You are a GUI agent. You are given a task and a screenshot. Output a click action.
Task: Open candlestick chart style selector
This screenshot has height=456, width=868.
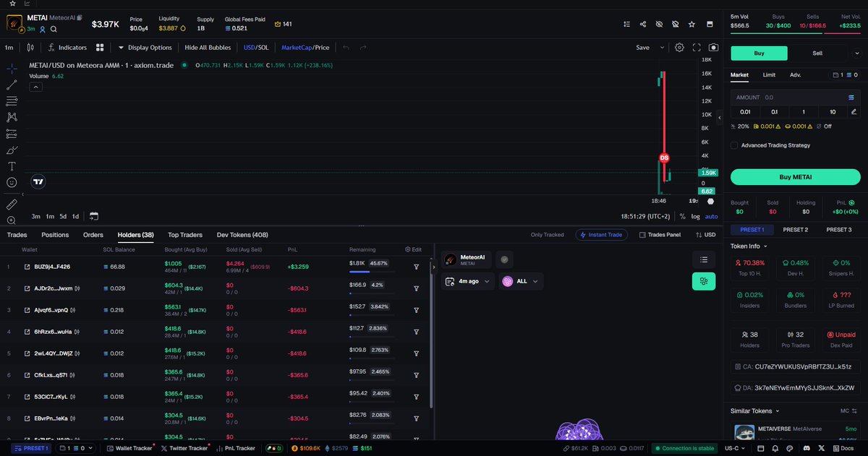pos(30,48)
